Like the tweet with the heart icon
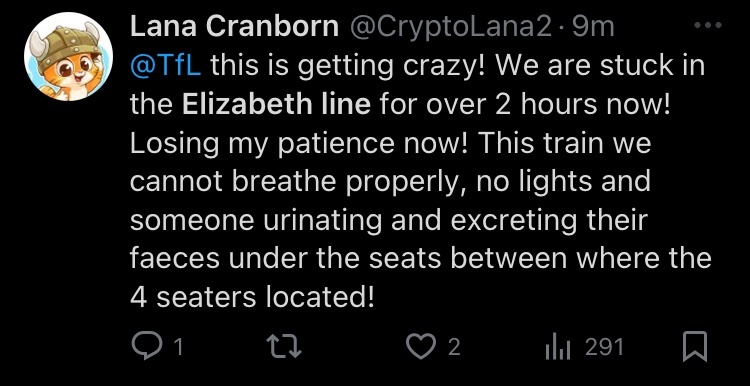750x386 pixels. pyautogui.click(x=420, y=347)
